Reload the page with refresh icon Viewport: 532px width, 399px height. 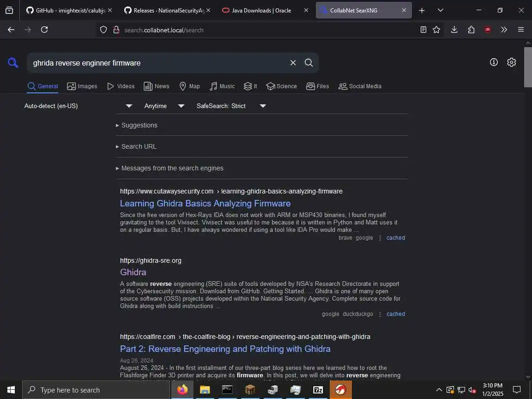(44, 30)
